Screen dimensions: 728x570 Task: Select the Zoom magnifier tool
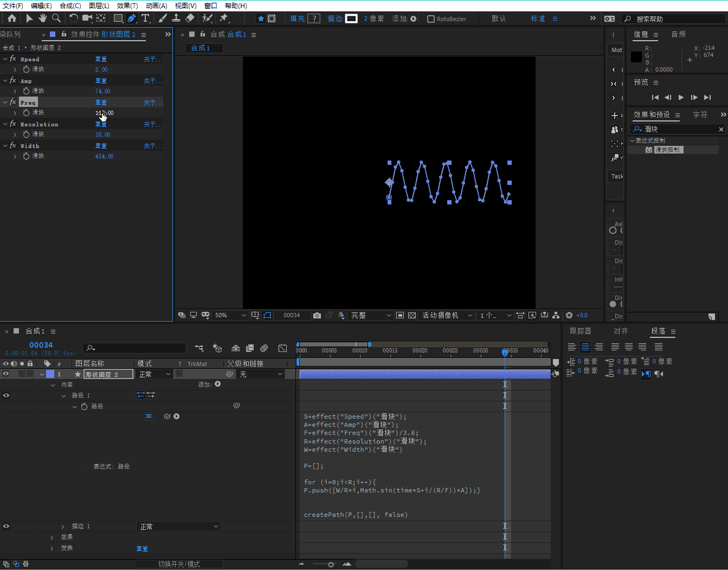56,18
